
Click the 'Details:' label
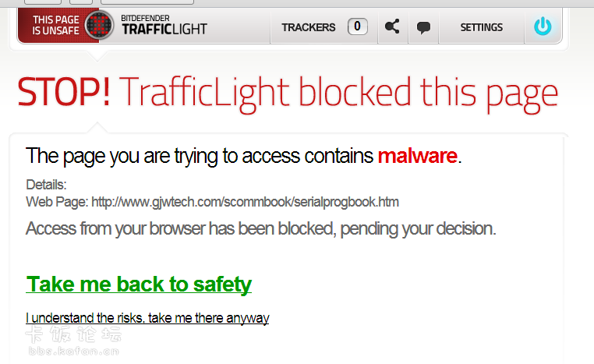46,185
